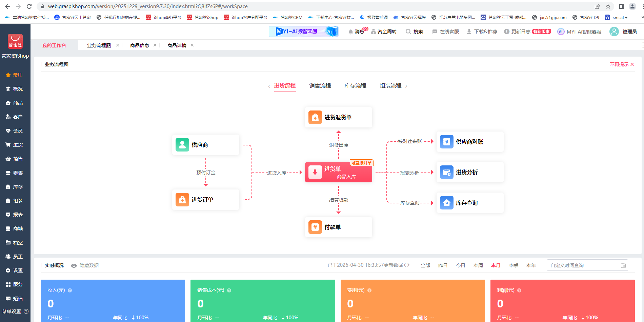Filter overview by 昨日
The width and height of the screenshot is (644, 322).
[443, 265]
